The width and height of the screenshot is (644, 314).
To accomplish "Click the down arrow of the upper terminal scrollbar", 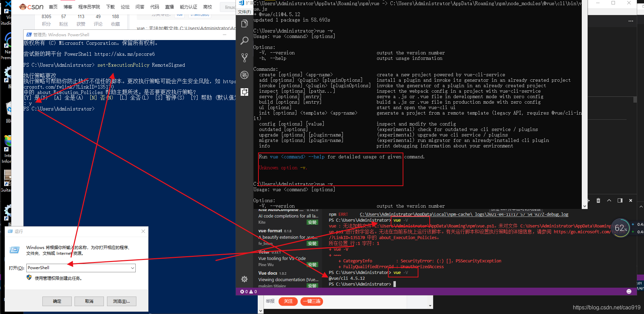I will pyautogui.click(x=585, y=206).
